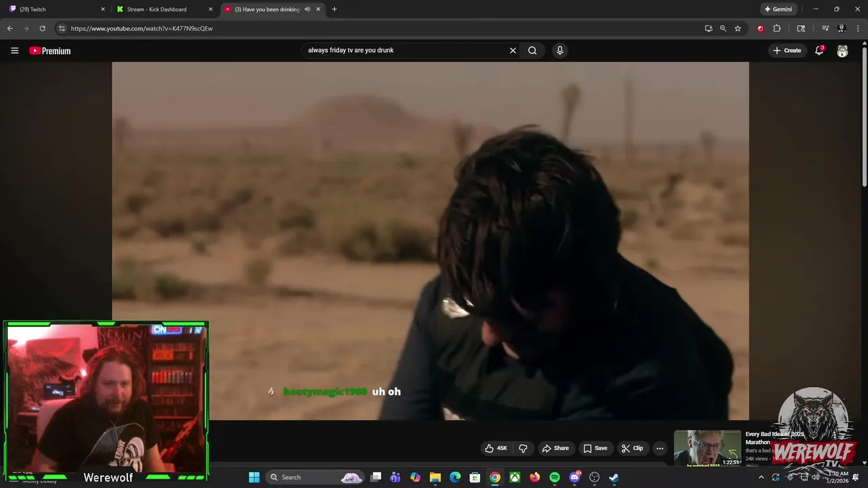The height and width of the screenshot is (488, 868).
Task: Create a Clip from the video
Action: tap(632, 448)
